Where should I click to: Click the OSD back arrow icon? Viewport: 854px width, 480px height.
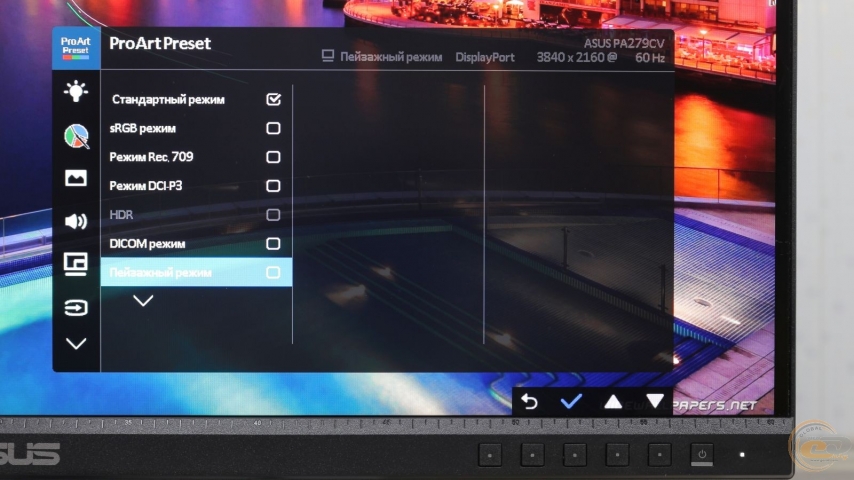click(x=529, y=402)
